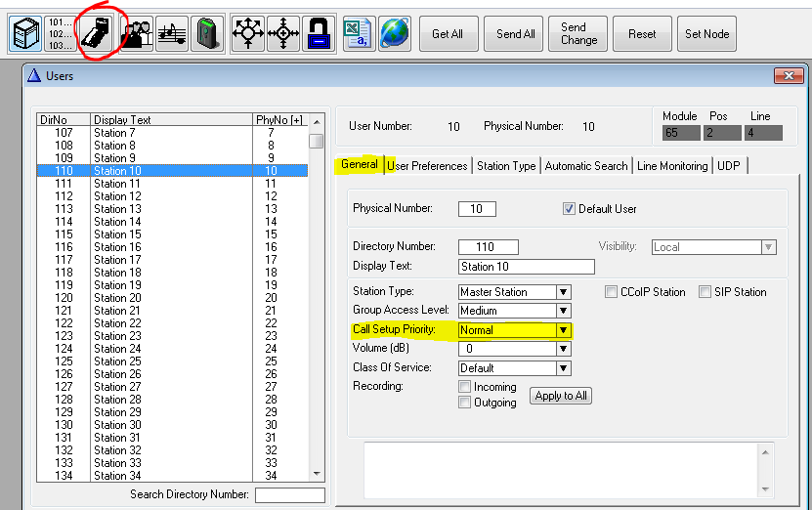Switch to the User Preferences tab
The height and width of the screenshot is (510, 812).
point(428,166)
